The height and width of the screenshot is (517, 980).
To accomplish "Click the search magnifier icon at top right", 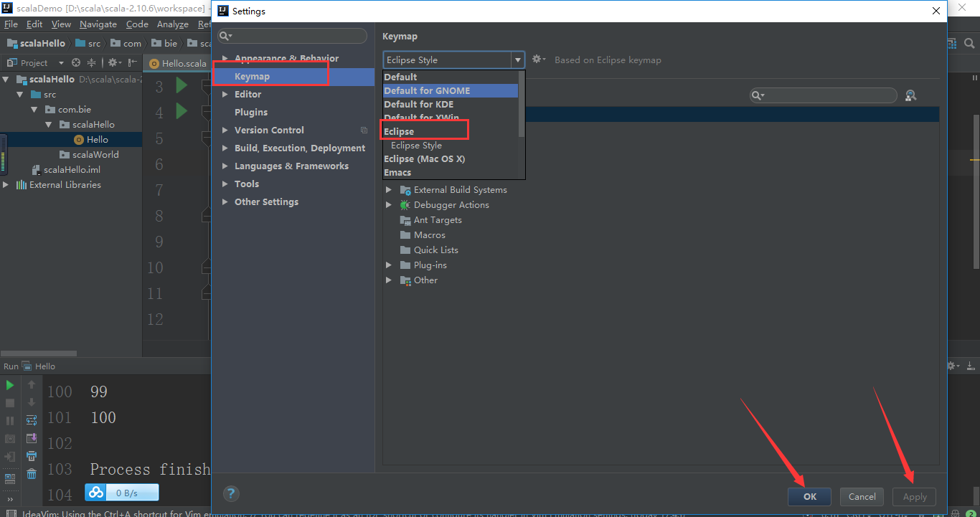I will coord(969,43).
